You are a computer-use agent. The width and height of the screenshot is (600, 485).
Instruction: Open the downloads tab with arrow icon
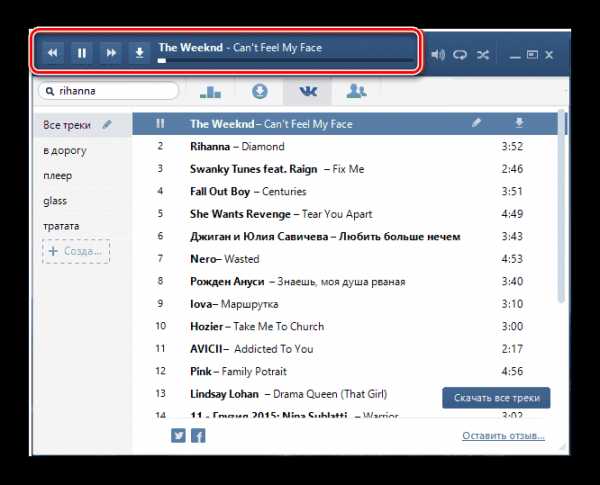click(260, 91)
